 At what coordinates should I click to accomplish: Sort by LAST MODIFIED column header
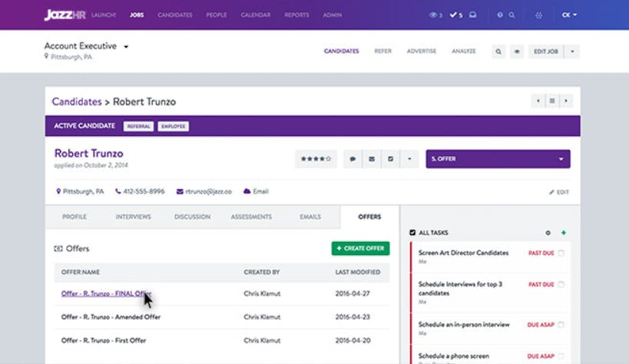(358, 272)
